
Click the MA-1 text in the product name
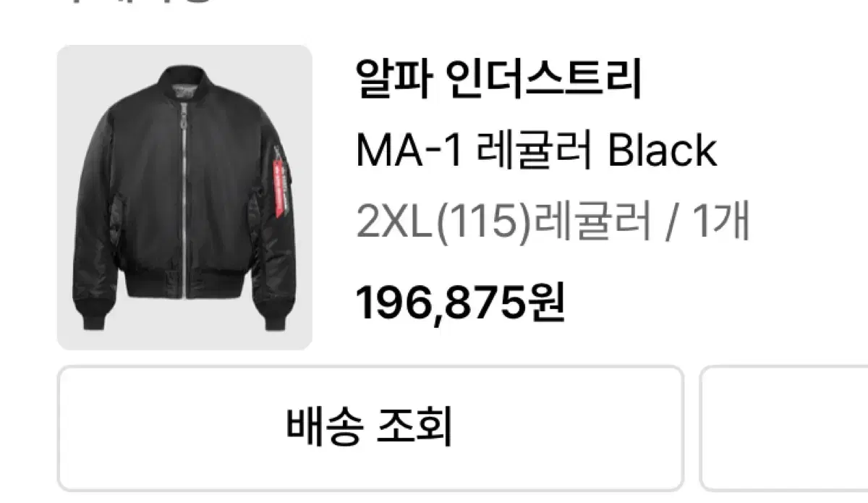409,151
